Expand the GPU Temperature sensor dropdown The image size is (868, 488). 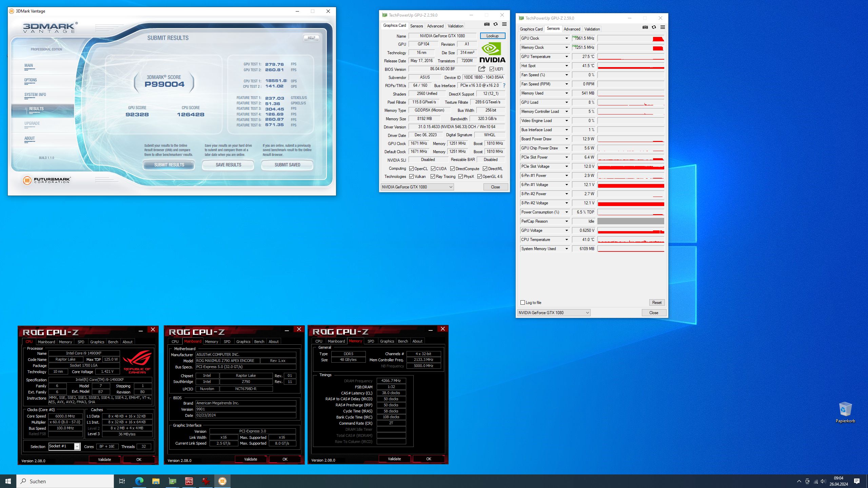[x=566, y=57]
